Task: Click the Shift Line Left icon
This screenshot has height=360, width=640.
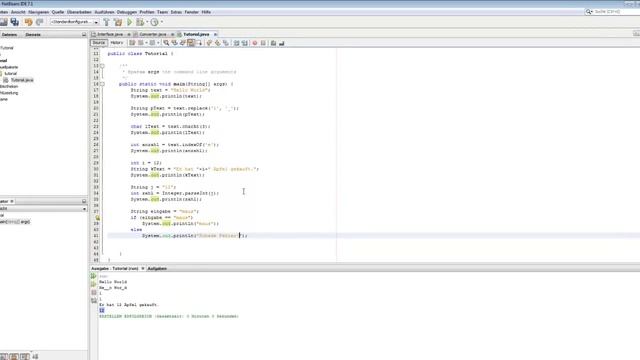Action: (236, 43)
